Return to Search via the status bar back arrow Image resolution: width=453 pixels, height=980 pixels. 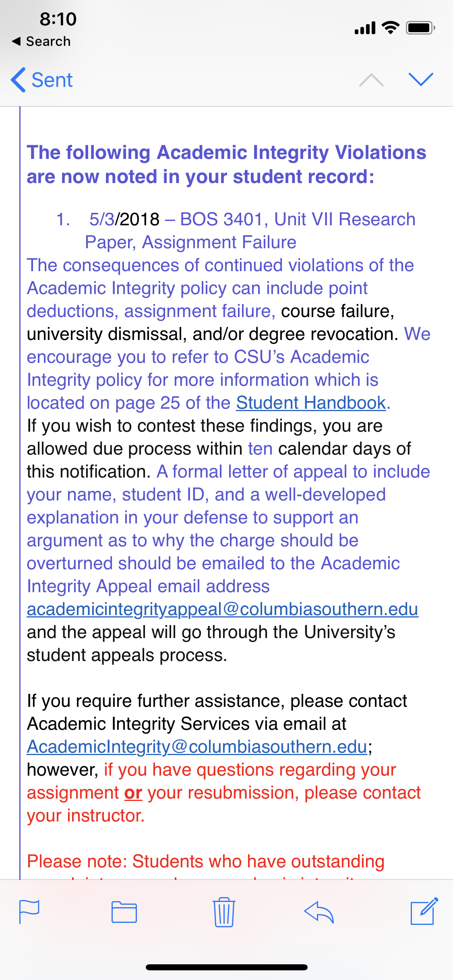pos(41,41)
